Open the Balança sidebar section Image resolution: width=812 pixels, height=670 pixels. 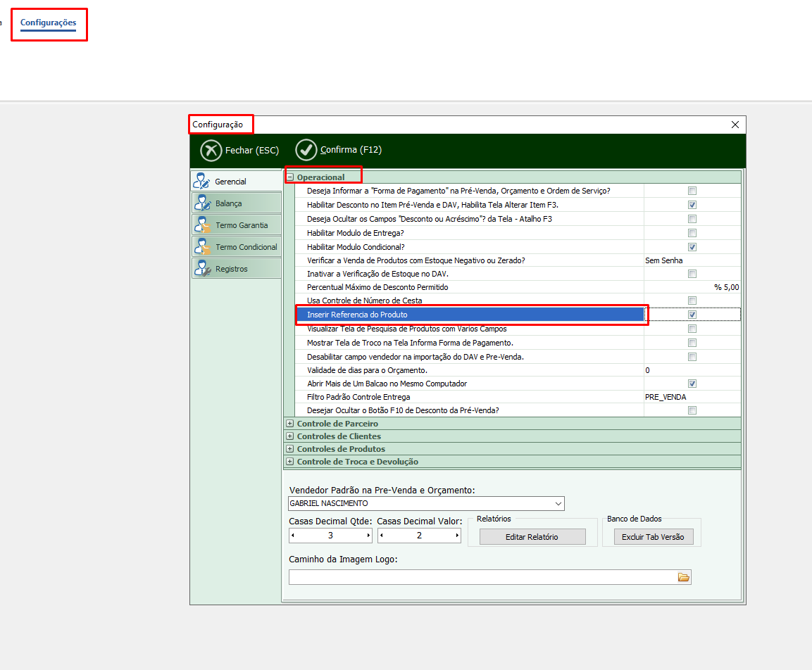(x=236, y=203)
